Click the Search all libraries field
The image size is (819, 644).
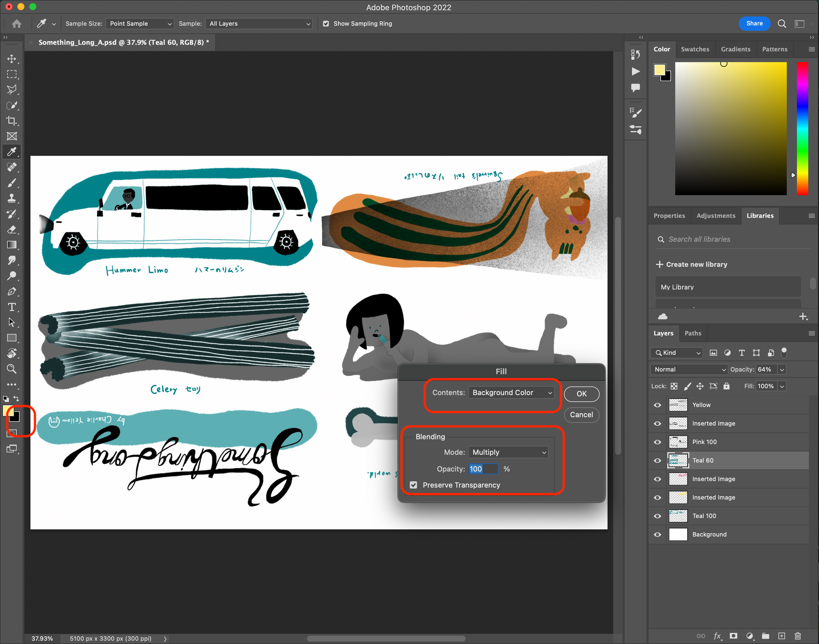point(729,239)
